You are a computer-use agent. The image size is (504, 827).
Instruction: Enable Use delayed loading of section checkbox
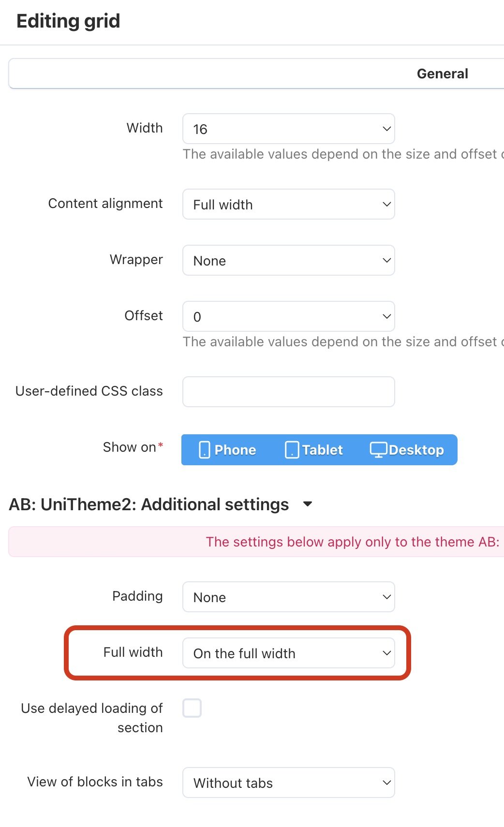point(192,708)
